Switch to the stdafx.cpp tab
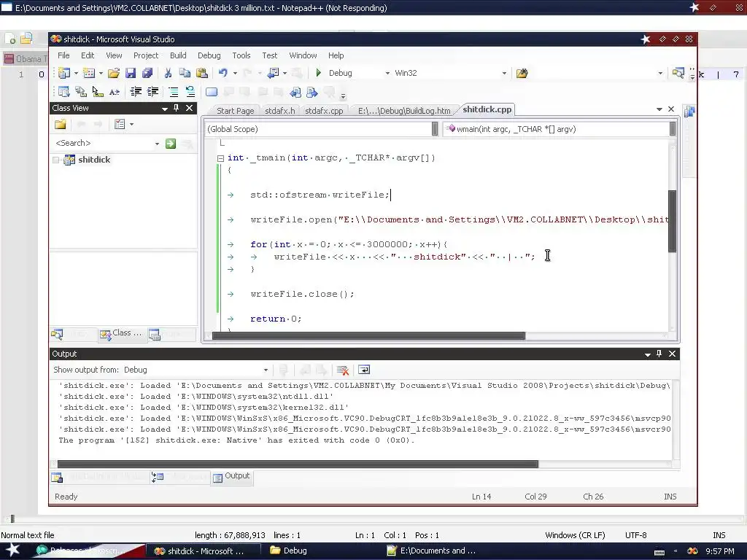This screenshot has height=560, width=747. click(324, 111)
